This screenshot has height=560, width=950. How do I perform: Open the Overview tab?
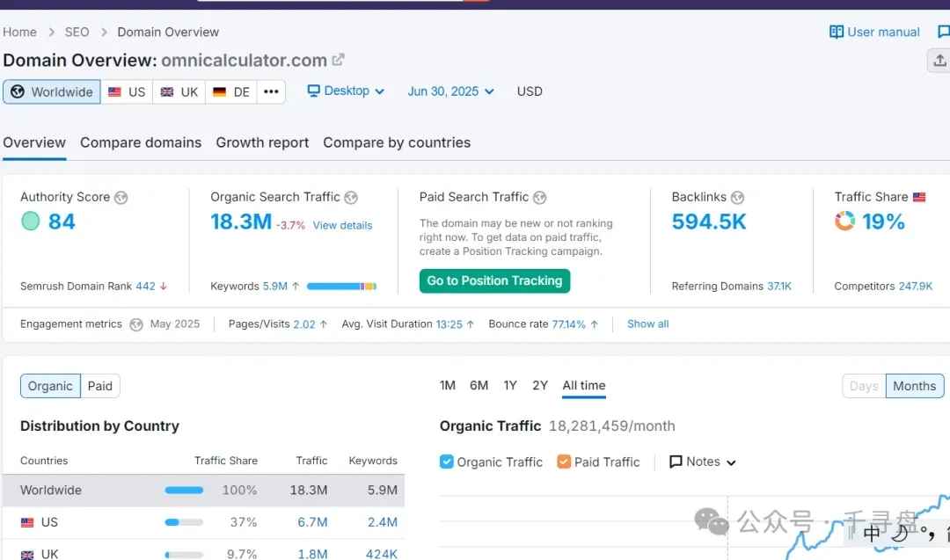pos(34,143)
